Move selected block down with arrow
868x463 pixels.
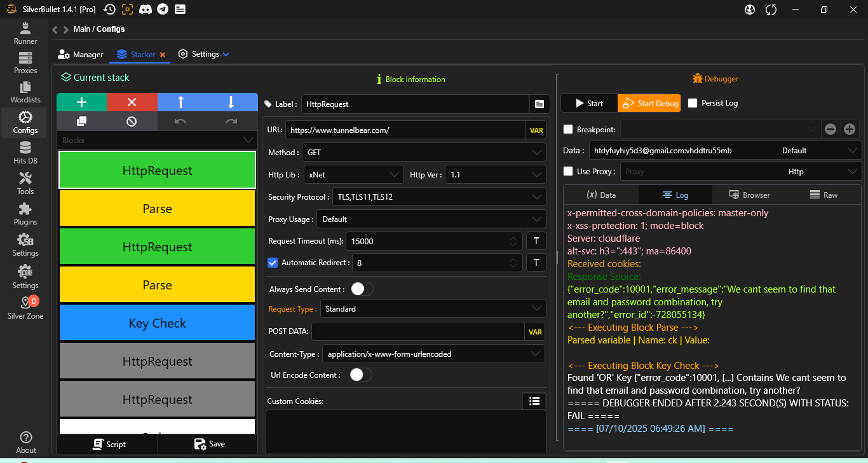pos(231,102)
